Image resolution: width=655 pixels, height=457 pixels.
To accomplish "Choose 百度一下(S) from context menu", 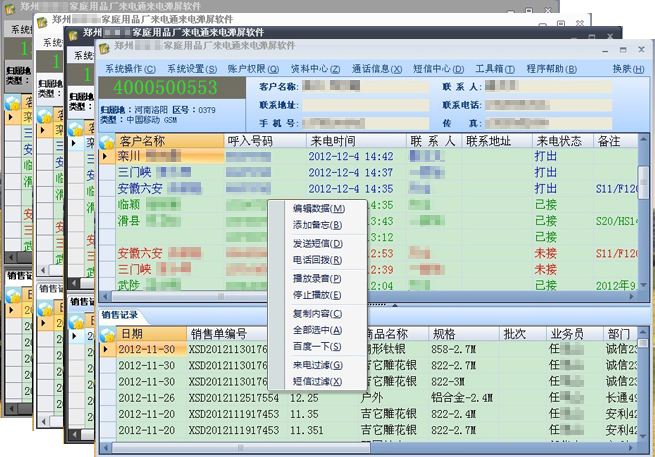I will pos(317,346).
